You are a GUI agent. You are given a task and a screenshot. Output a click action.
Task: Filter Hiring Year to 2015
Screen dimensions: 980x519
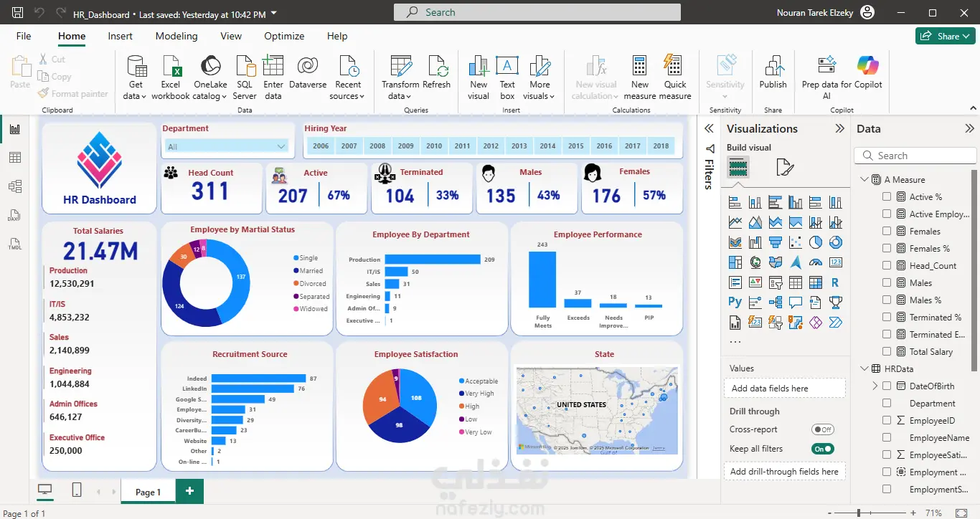[576, 146]
